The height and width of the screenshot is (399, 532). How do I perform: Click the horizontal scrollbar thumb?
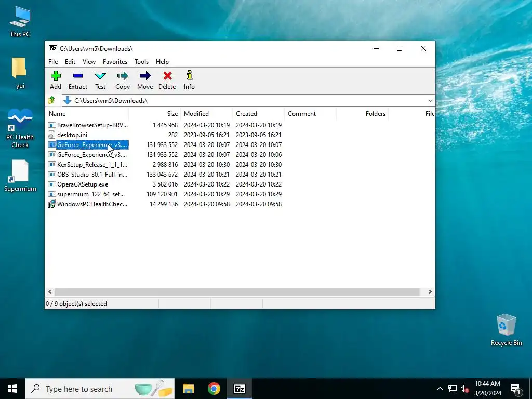pos(237,292)
